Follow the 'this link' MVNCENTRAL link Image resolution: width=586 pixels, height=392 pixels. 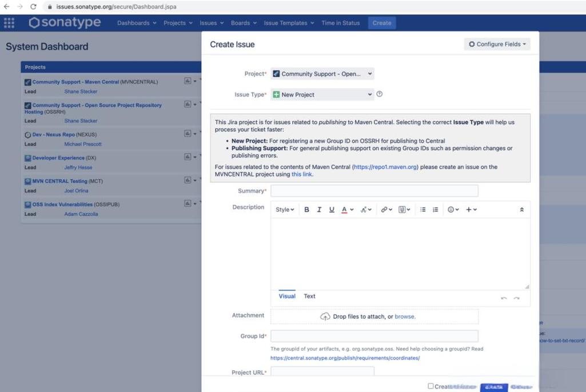[x=302, y=174]
